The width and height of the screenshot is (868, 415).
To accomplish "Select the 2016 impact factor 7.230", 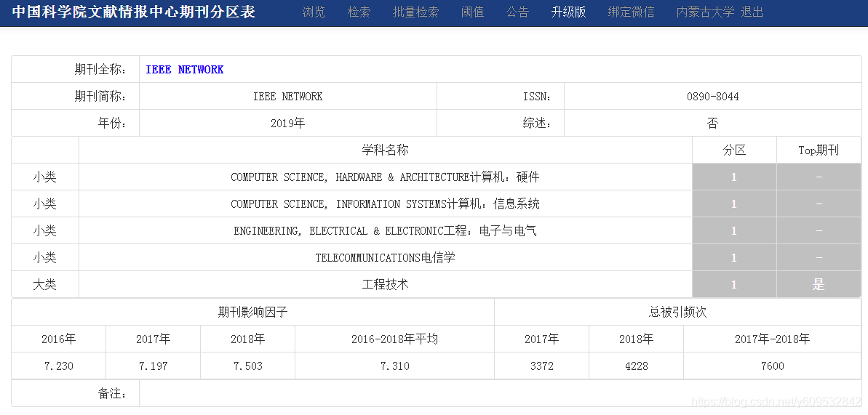I will coord(59,366).
